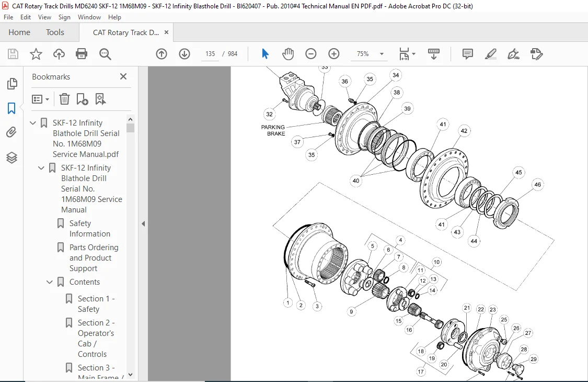Close the CAT Rotary Track document tab
588x382 pixels.
click(x=167, y=32)
